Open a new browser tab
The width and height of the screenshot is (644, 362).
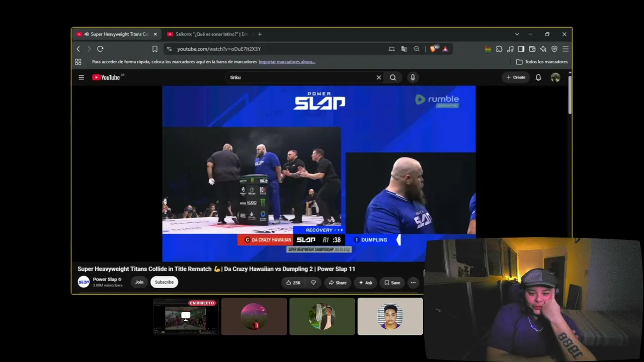click(x=260, y=34)
